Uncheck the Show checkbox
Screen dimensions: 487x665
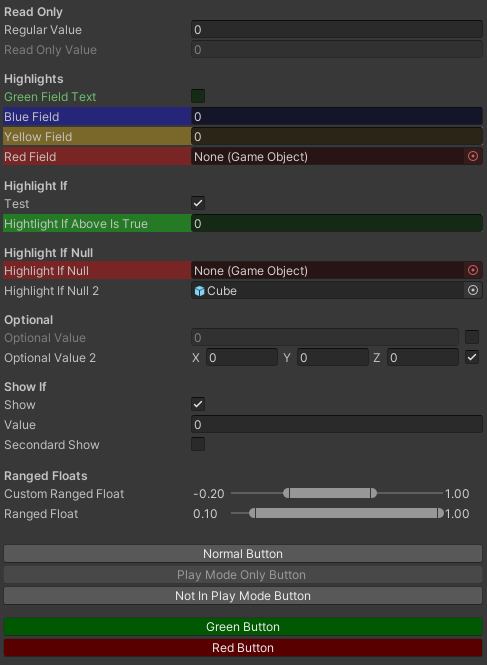tap(198, 404)
